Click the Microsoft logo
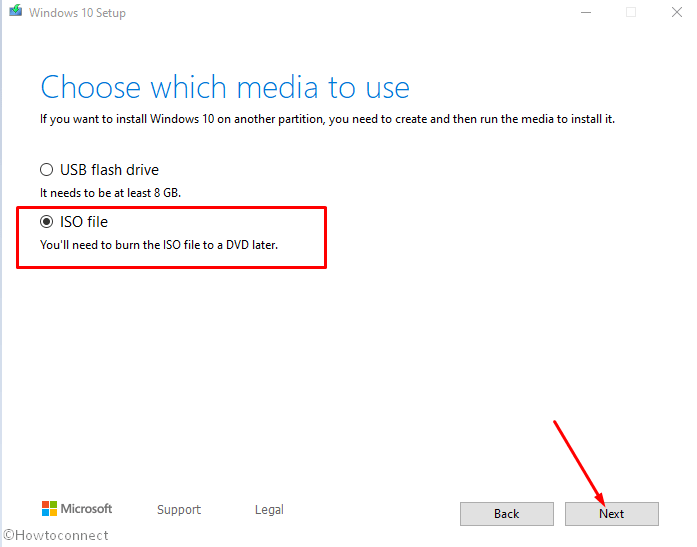Viewport: 697px width, 547px height. pos(77,508)
